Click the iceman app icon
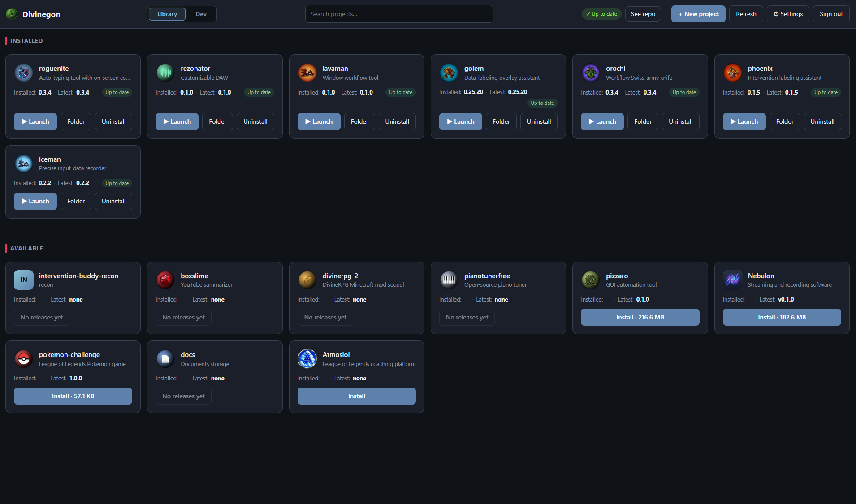 pos(23,164)
